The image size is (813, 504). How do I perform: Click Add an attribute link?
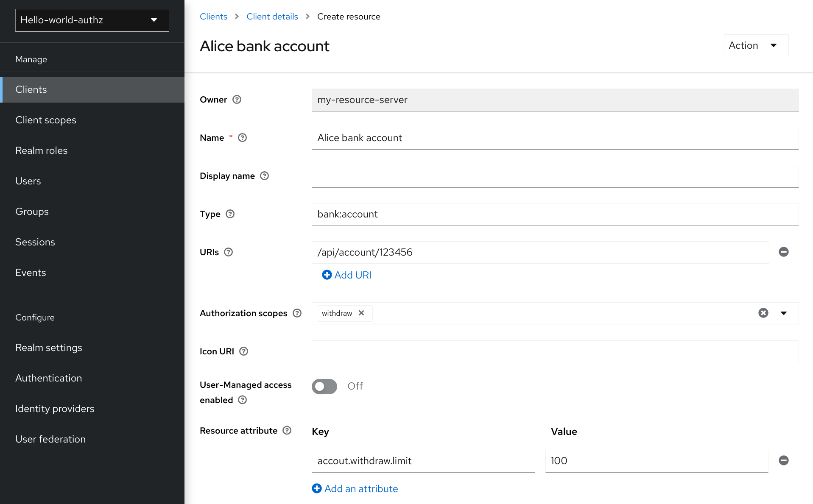[x=355, y=489]
